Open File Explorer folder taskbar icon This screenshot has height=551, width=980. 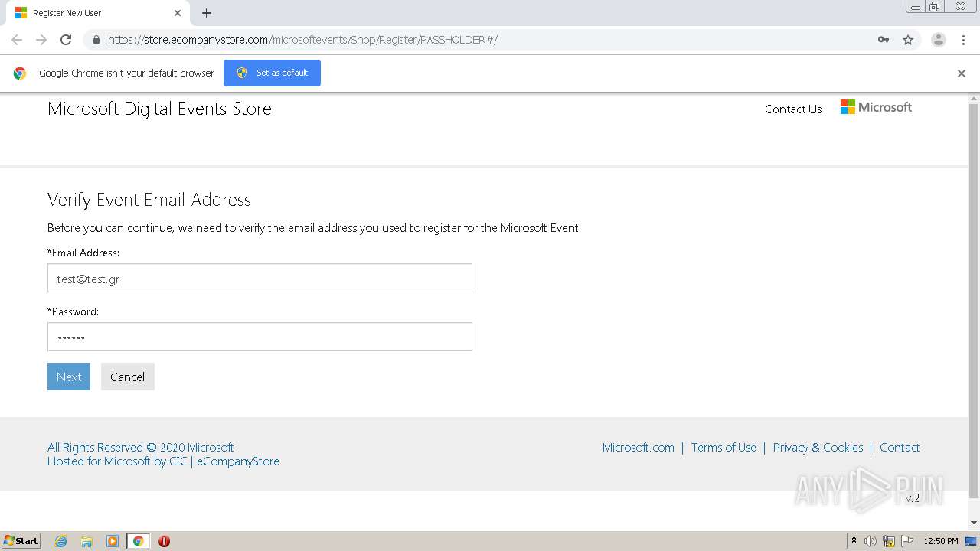coord(87,541)
